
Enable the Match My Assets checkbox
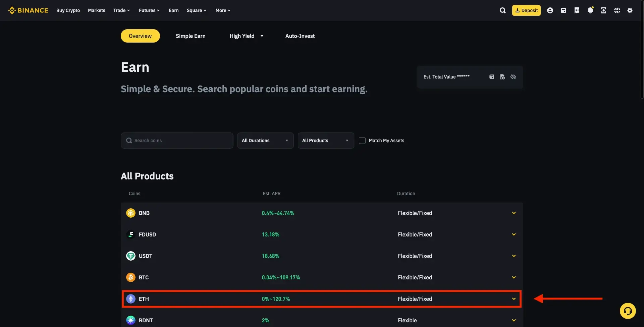point(362,141)
